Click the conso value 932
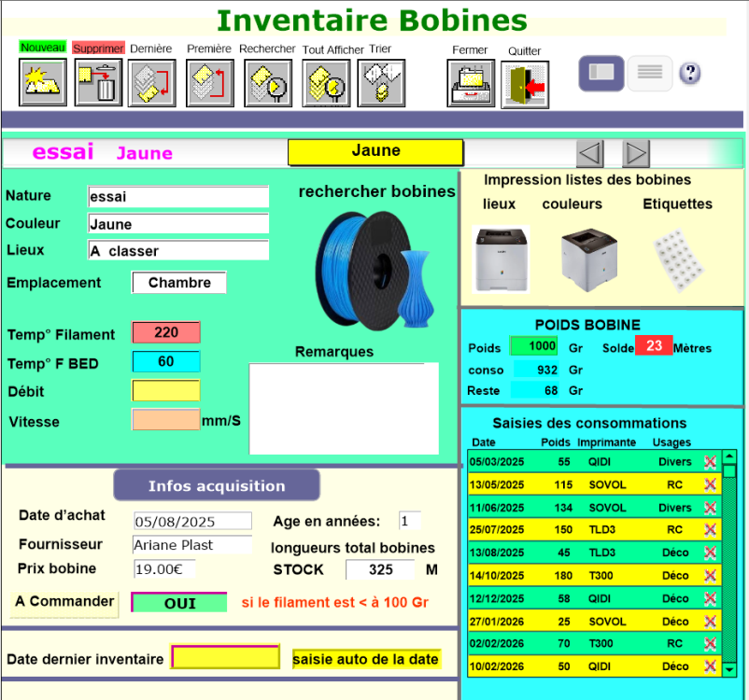This screenshot has width=749, height=700. (x=535, y=370)
